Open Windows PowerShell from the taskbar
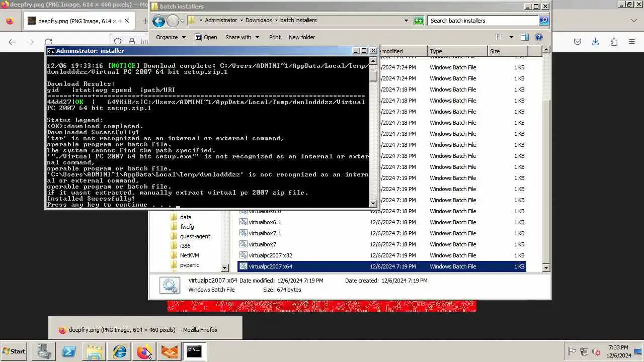Screen dimensions: 644x362 [69, 351]
